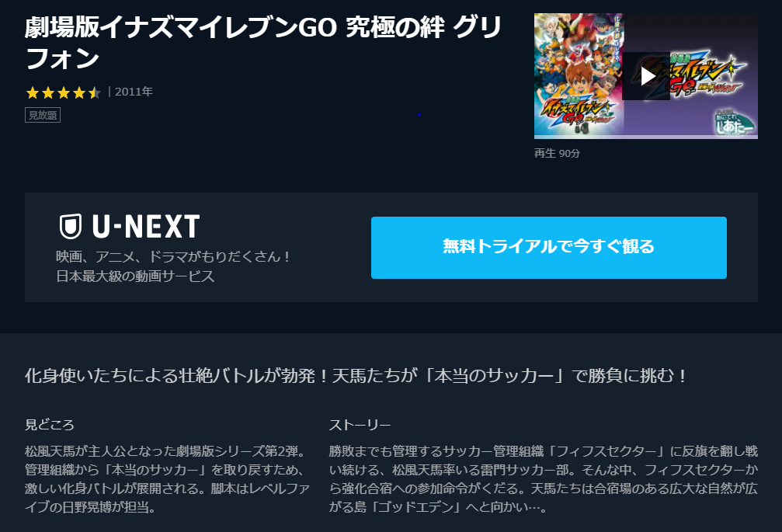This screenshot has height=532, width=782.
Task: Select the second rating star
Action: click(48, 92)
